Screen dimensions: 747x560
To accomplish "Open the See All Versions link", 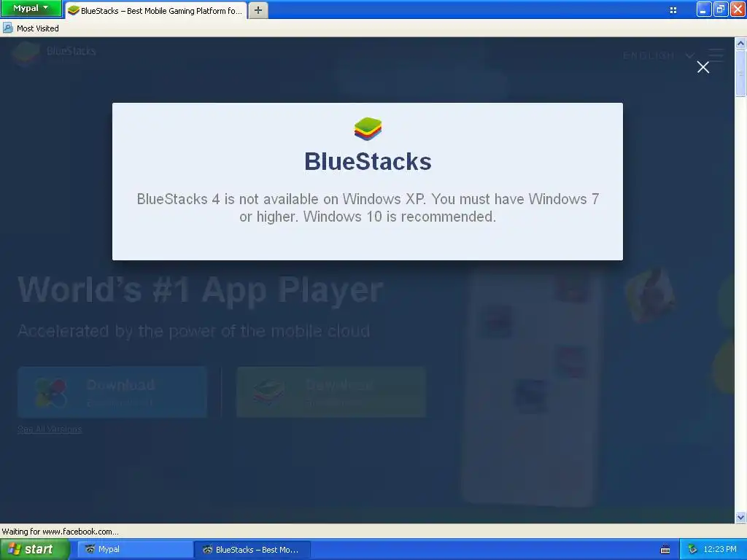I will [x=50, y=429].
